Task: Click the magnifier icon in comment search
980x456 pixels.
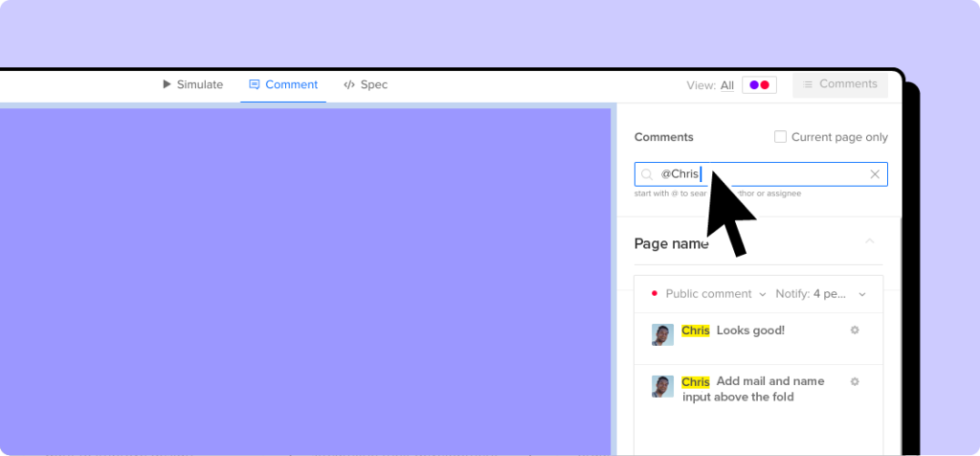Action: 647,174
